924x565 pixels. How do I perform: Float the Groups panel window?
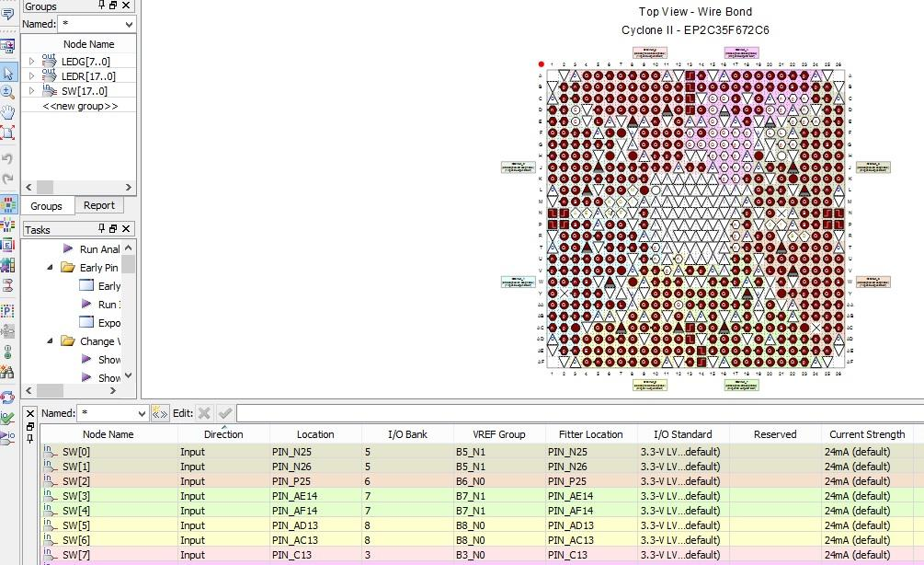[x=113, y=6]
